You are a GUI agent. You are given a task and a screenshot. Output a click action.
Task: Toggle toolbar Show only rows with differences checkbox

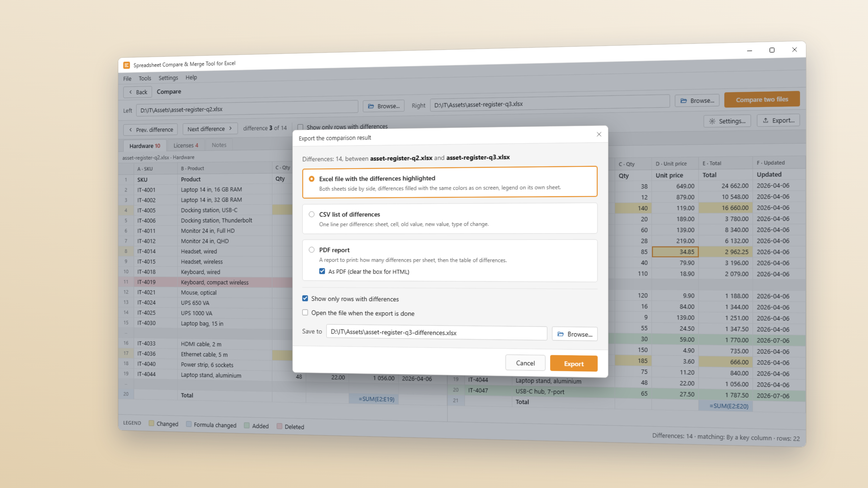click(300, 127)
